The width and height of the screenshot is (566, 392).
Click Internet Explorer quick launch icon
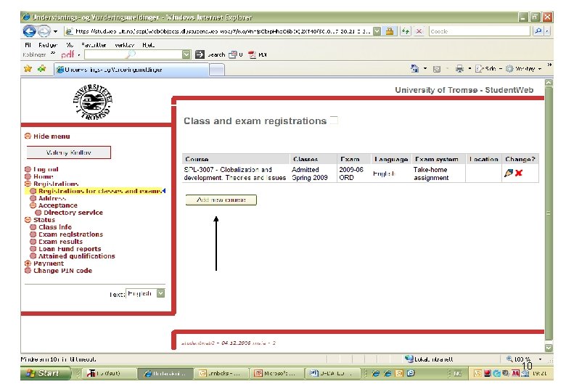coord(376,374)
